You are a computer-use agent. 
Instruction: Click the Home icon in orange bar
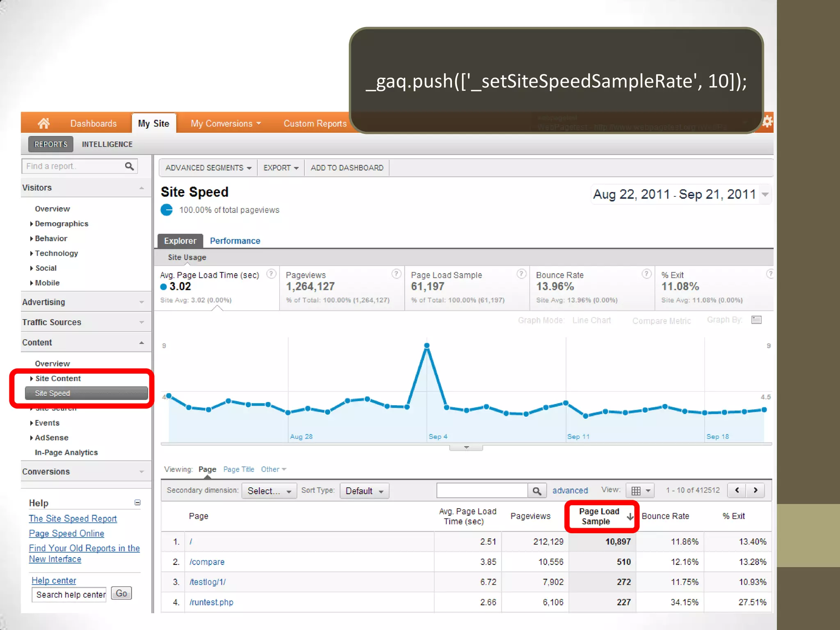click(43, 123)
